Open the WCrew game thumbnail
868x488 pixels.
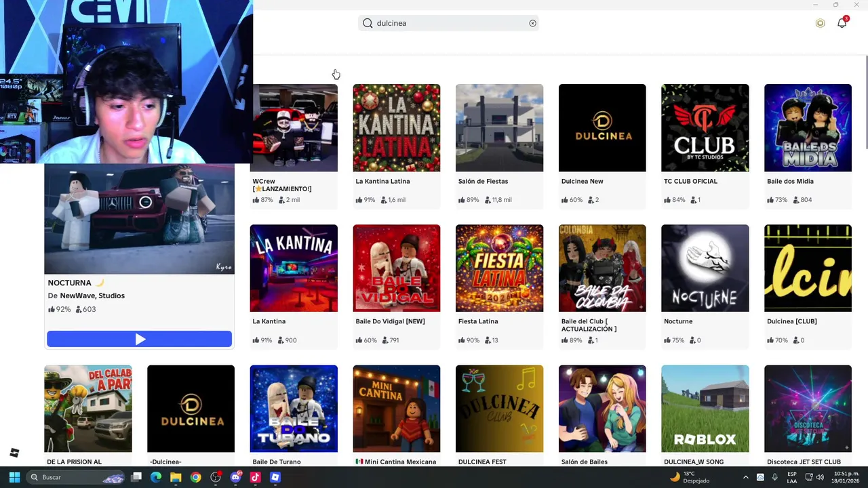tap(294, 127)
